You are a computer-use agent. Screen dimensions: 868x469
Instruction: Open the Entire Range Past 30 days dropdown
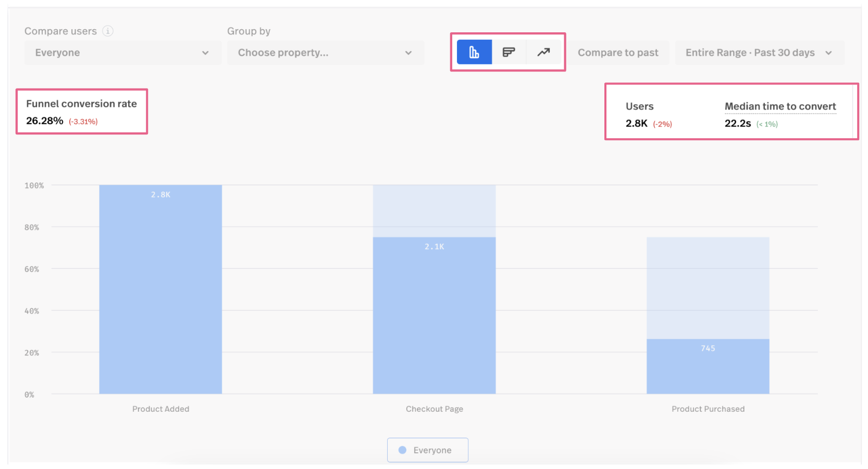[759, 53]
